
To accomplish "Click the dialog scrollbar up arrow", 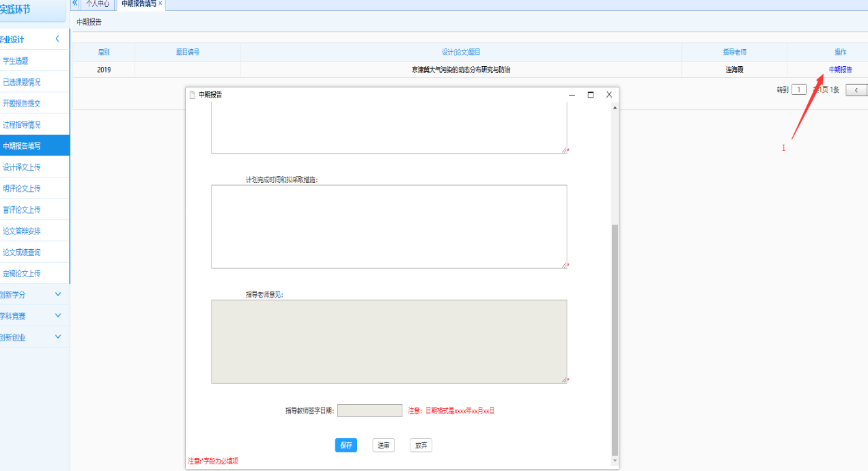I will 615,108.
